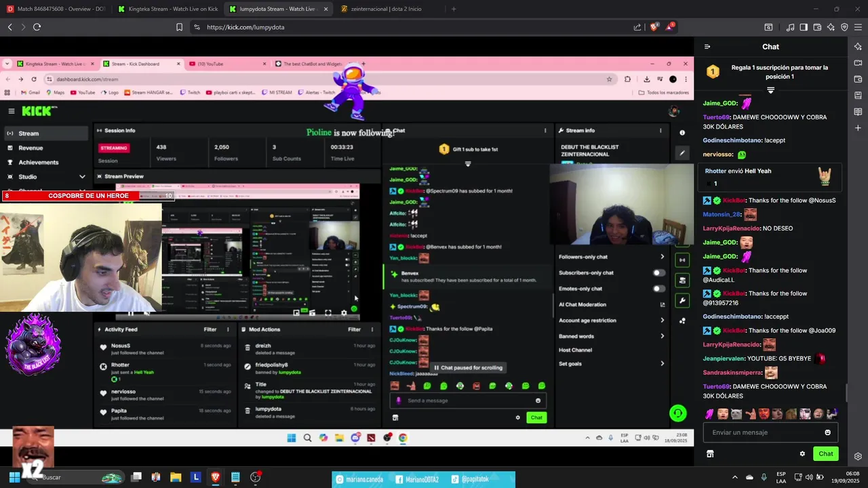Click the green support headset button in streamed dashboard
The image size is (868, 488).
pyautogui.click(x=677, y=413)
